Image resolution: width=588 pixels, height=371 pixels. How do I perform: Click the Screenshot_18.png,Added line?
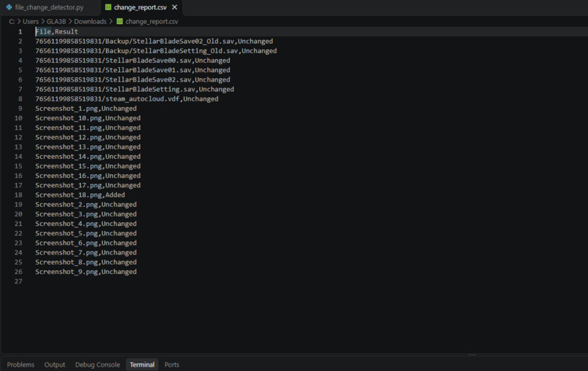[80, 195]
